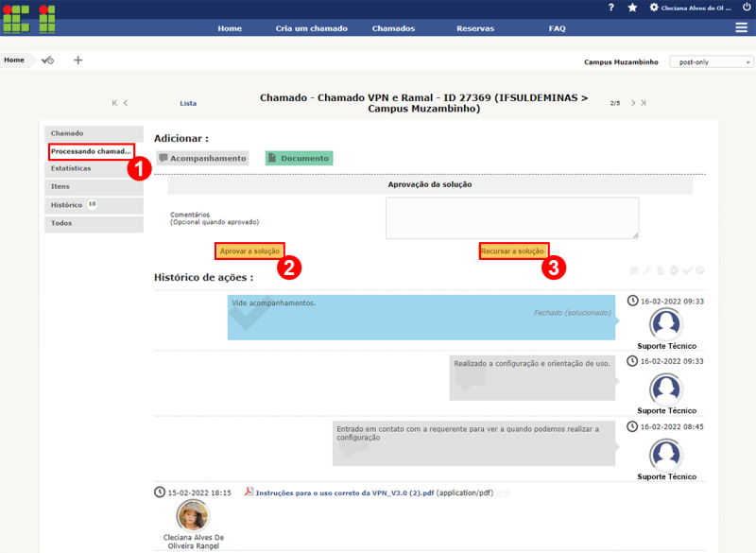Select the Processando chamado side tab

coord(91,151)
